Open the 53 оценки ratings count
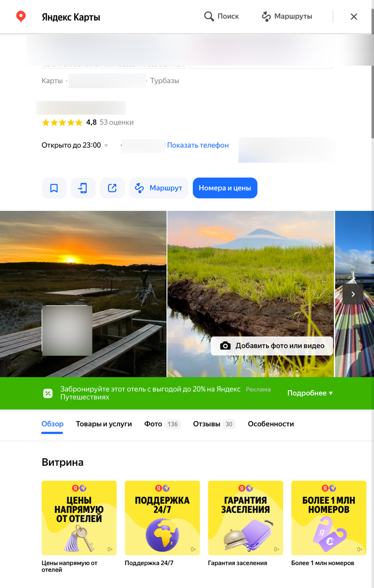This screenshot has width=374, height=588. (x=116, y=122)
